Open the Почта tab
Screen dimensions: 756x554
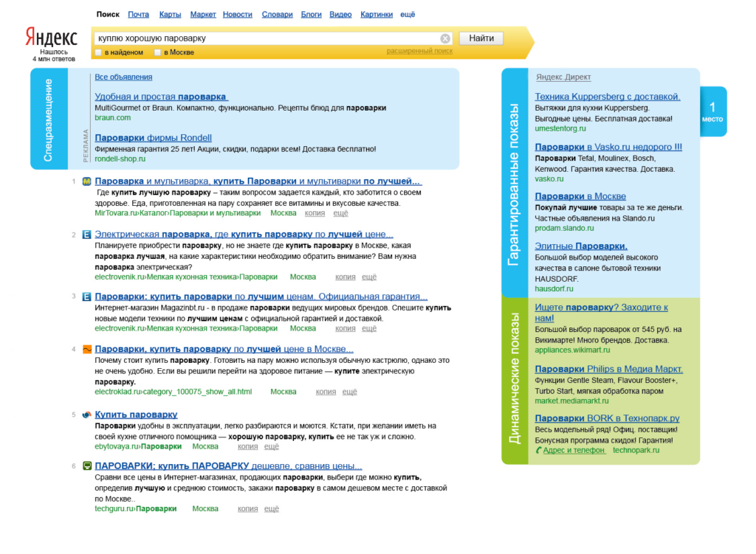coord(138,15)
